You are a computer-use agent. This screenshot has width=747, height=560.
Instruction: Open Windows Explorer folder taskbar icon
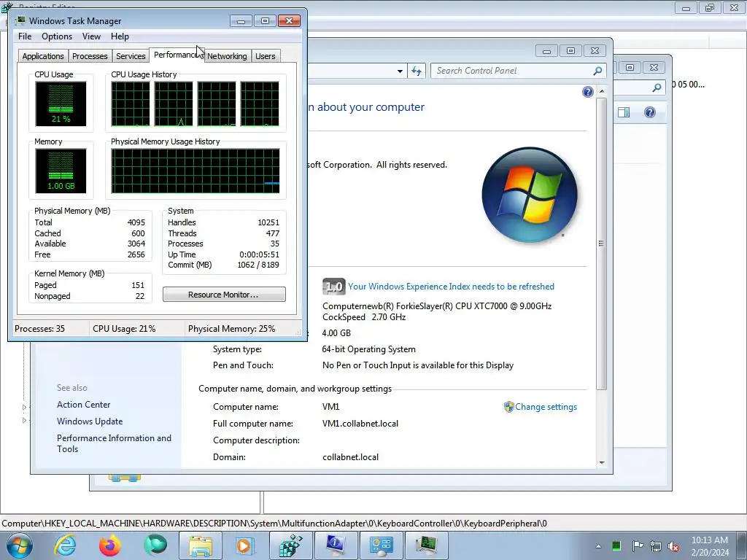click(200, 545)
